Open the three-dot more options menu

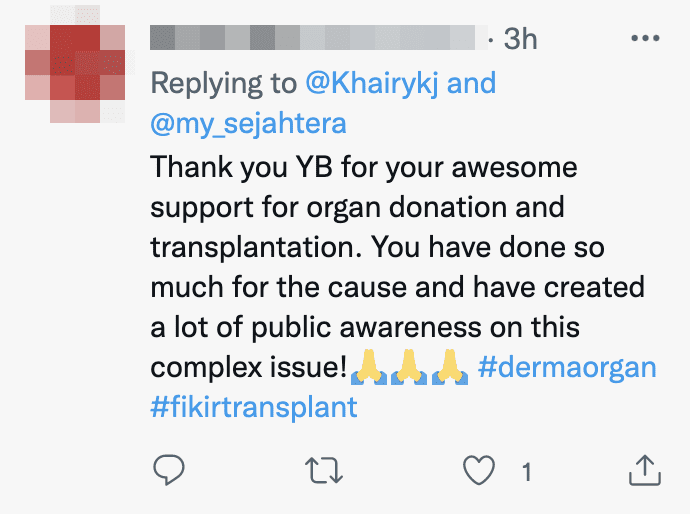[x=645, y=38]
